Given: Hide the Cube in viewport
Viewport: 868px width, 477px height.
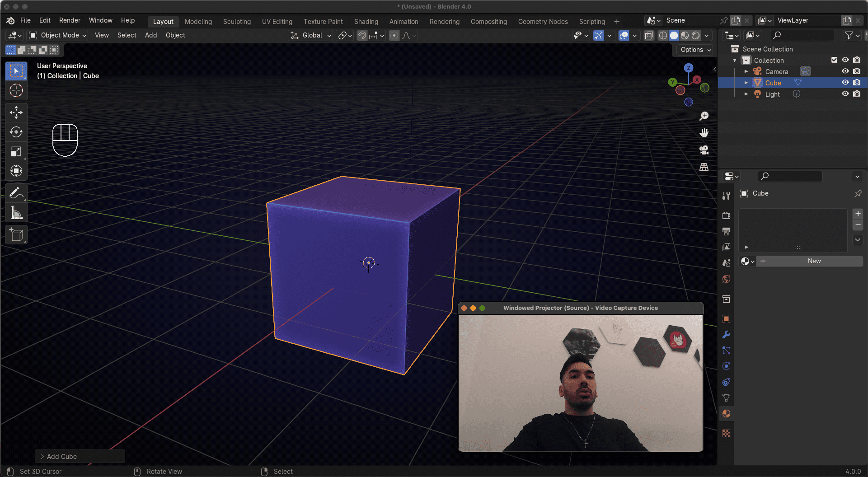Looking at the screenshot, I should tap(845, 83).
